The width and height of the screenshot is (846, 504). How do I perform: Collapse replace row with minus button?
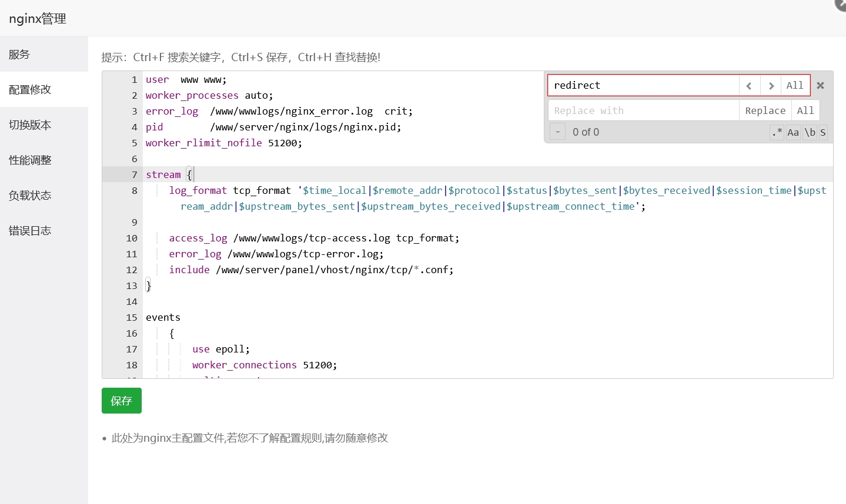557,132
